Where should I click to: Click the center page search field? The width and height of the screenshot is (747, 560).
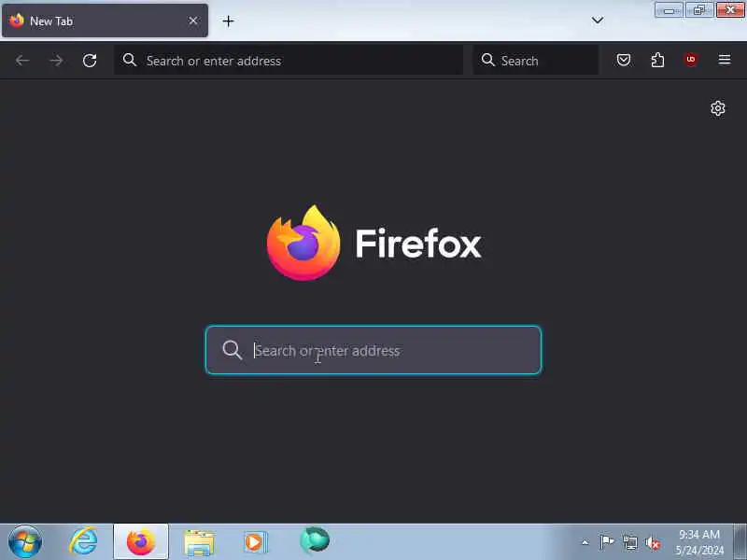pos(373,351)
